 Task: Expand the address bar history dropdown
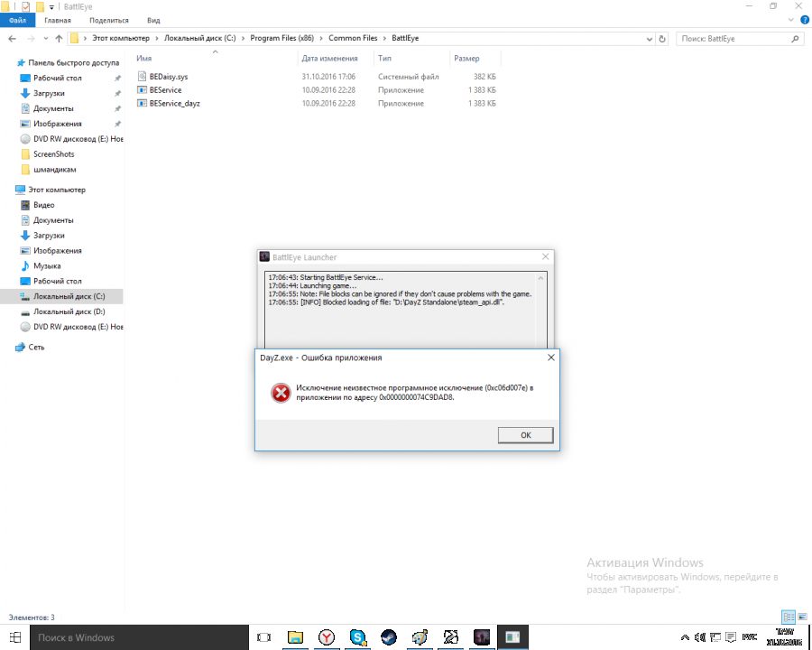click(x=650, y=39)
